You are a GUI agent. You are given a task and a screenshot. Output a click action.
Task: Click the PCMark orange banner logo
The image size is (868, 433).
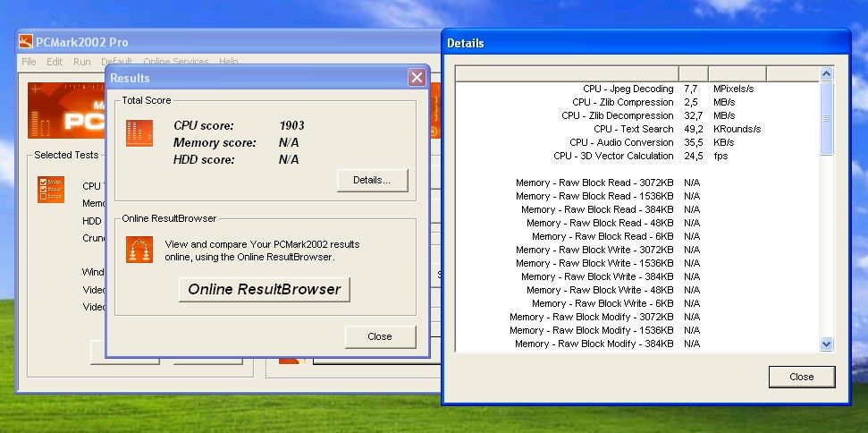(66, 110)
